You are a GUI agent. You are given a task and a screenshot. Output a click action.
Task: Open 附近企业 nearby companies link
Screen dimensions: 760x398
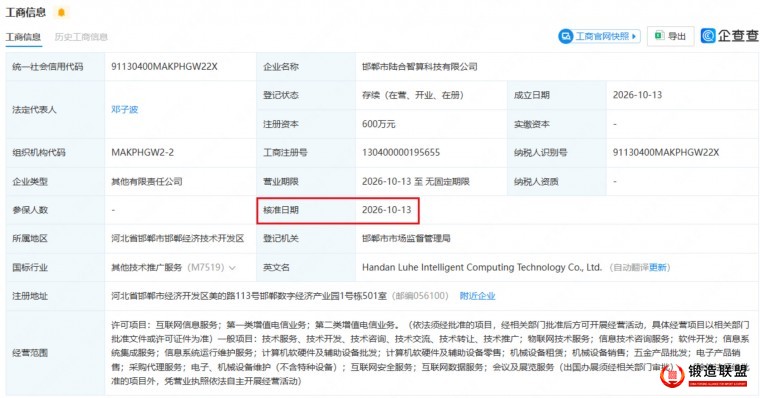477,296
